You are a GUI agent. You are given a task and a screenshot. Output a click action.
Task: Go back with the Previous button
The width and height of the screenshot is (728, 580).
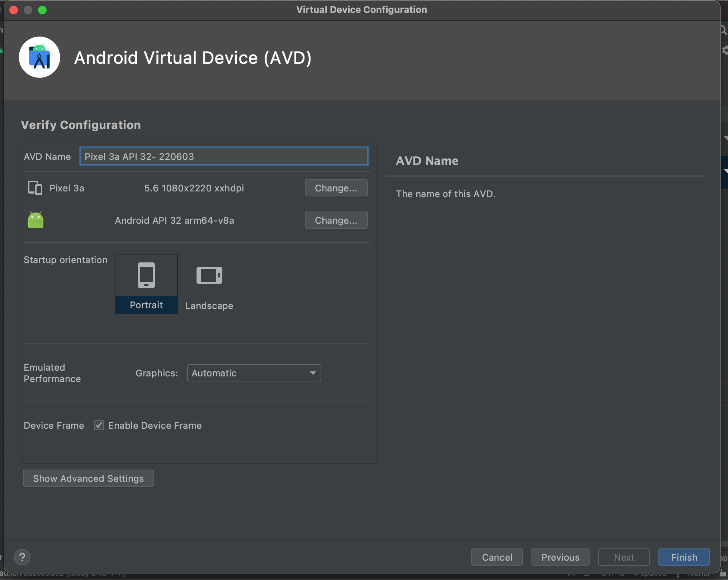tap(560, 557)
